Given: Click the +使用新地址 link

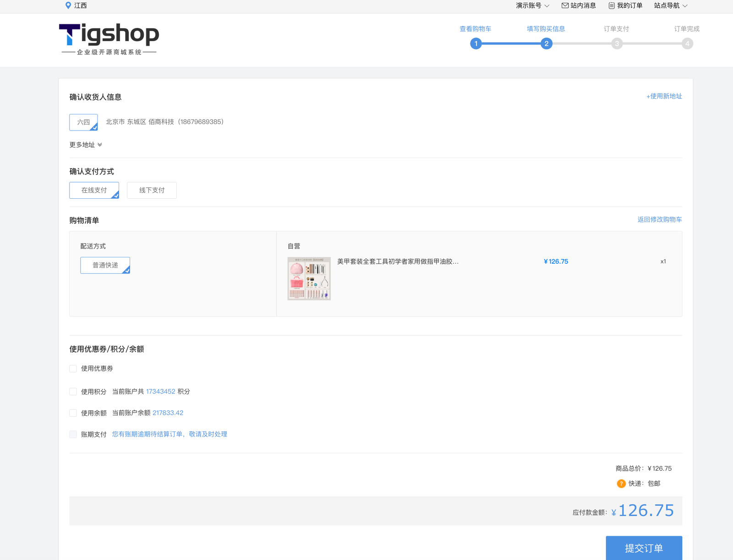Looking at the screenshot, I should coord(664,96).
